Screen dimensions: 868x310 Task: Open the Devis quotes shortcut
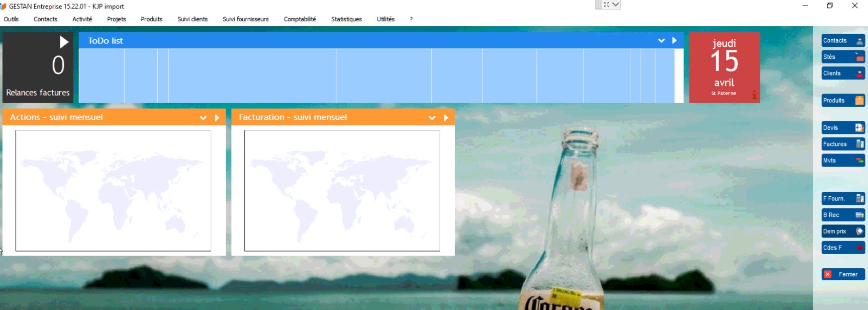tap(842, 128)
